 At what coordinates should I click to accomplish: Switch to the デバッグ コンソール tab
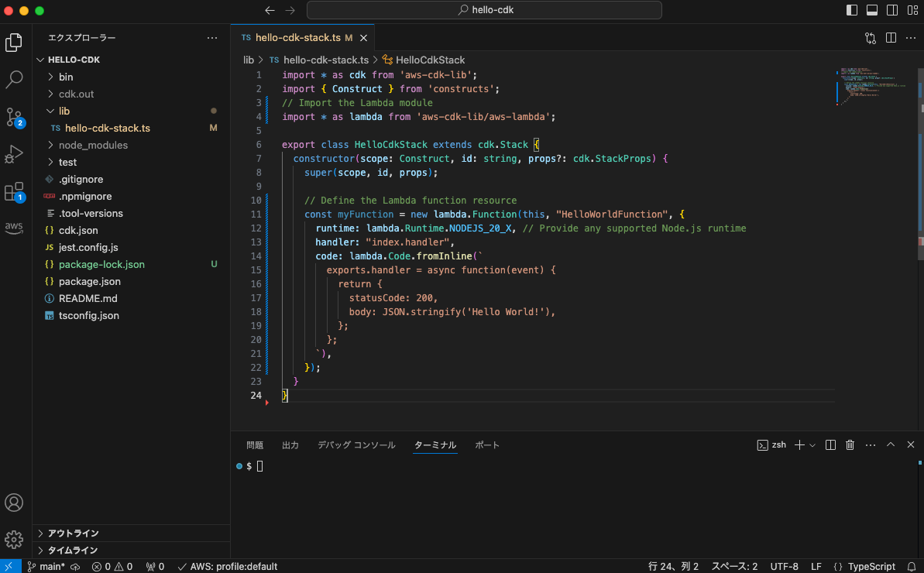pyautogui.click(x=356, y=445)
